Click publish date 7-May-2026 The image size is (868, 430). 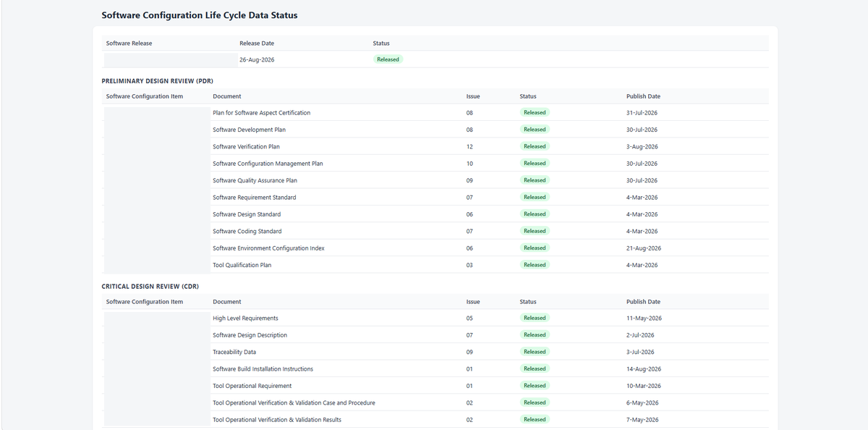(x=642, y=420)
